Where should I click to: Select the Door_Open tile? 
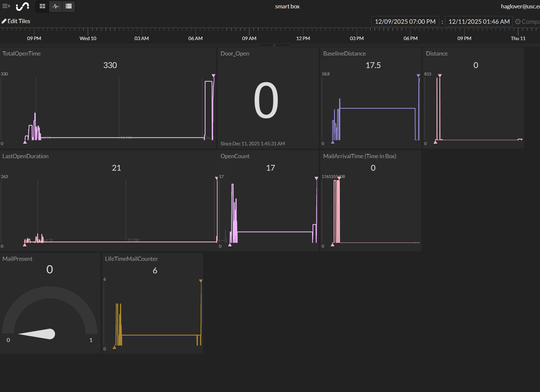point(268,98)
